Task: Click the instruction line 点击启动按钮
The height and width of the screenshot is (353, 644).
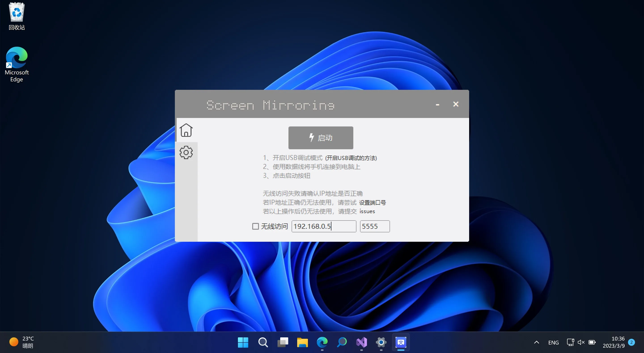Action: pos(286,176)
